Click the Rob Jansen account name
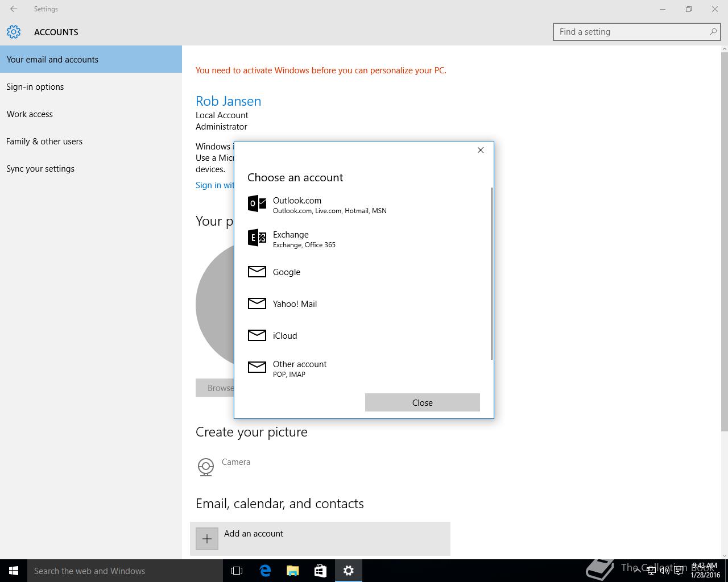728x582 pixels. pos(229,101)
